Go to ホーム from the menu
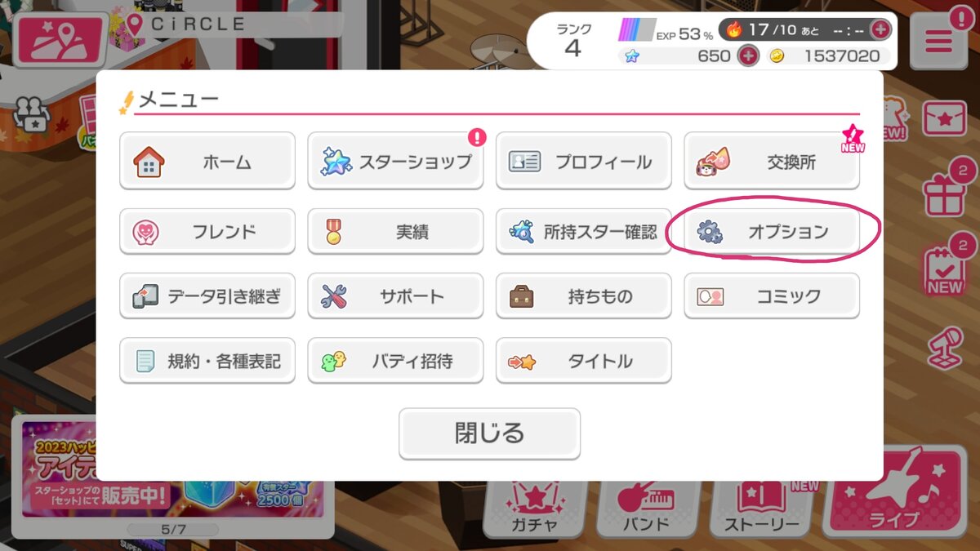This screenshot has width=980, height=551. (207, 161)
